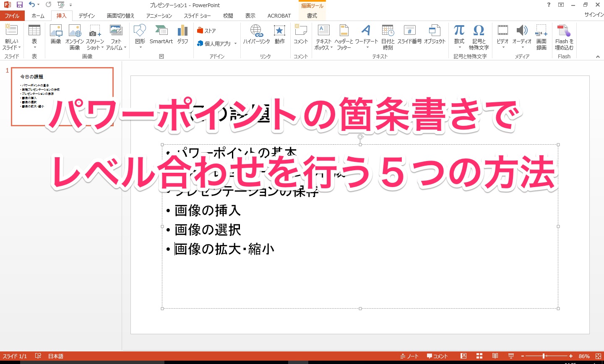The width and height of the screenshot is (604, 364).
Task: Click サインイン sign in link
Action: click(594, 15)
